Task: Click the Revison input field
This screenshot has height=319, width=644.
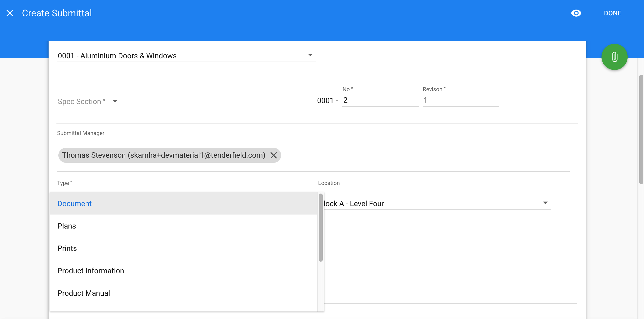Action: [461, 100]
